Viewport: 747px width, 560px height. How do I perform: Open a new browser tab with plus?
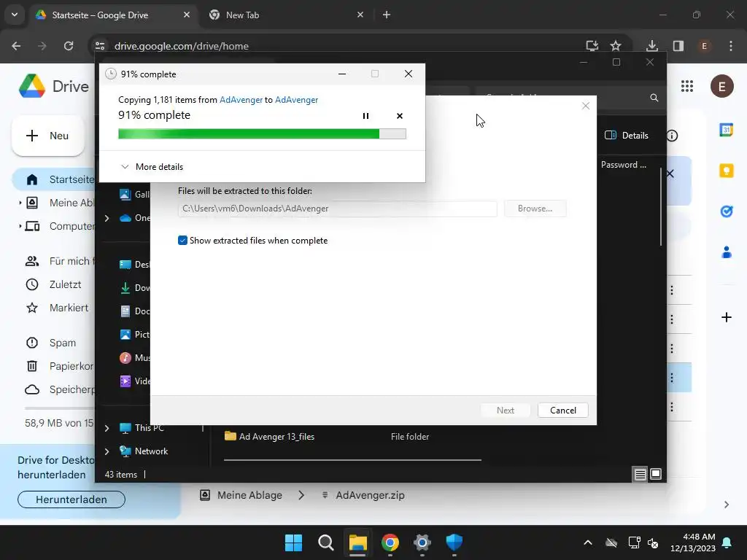(x=387, y=15)
